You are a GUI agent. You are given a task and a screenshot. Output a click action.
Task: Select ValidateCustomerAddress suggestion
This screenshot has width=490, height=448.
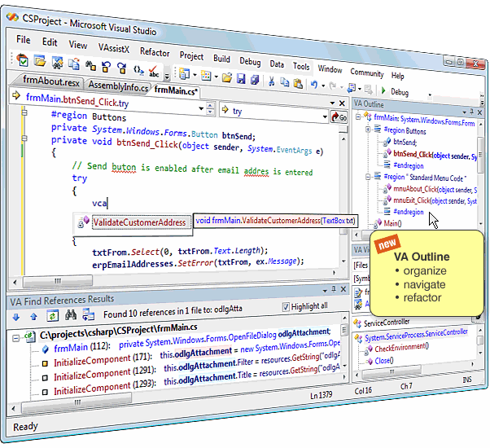tap(139, 222)
